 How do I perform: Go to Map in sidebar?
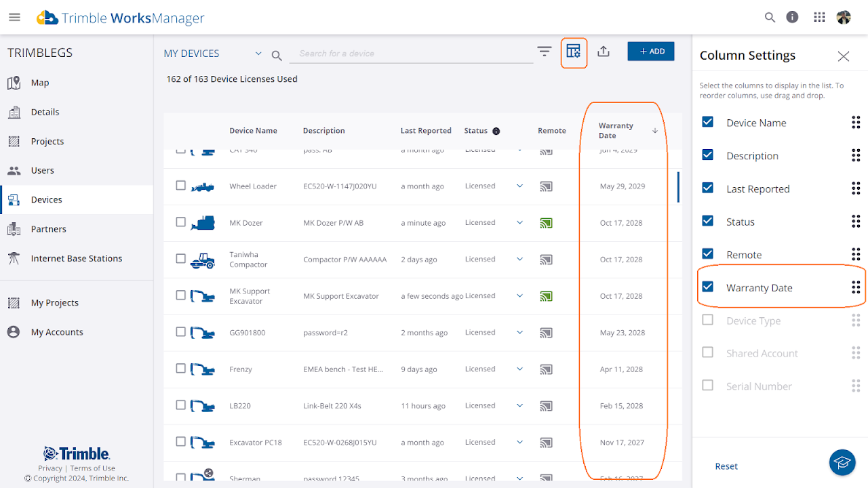[77, 83]
